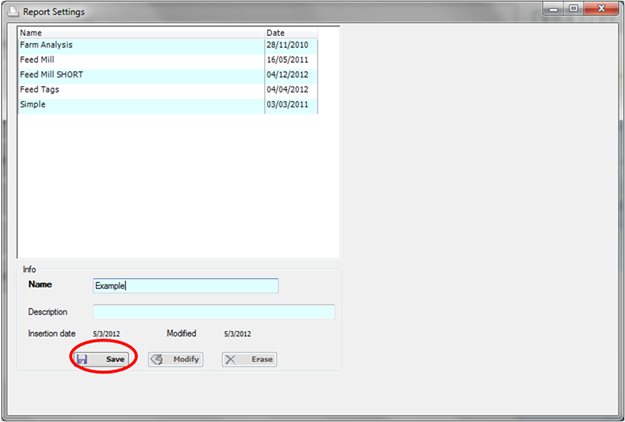This screenshot has width=625, height=422.
Task: Click the Name input field containing Example
Action: (186, 286)
